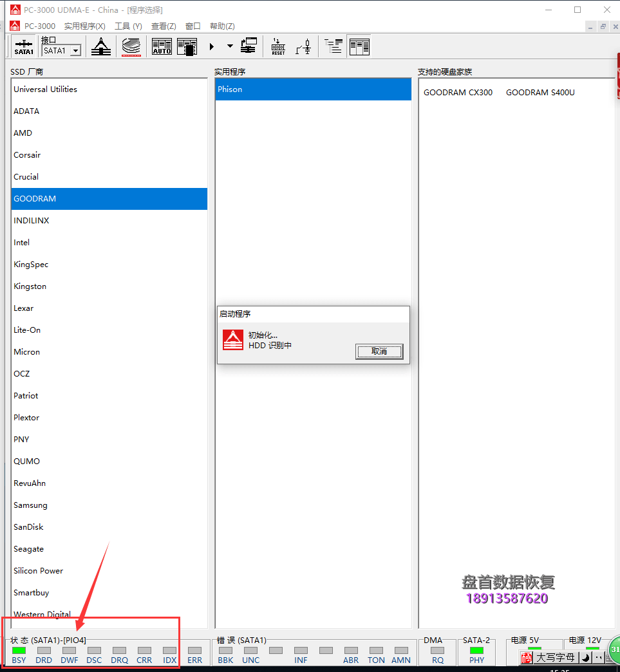Open the 帮助(Z) menu
The height and width of the screenshot is (672, 620).
tap(222, 26)
